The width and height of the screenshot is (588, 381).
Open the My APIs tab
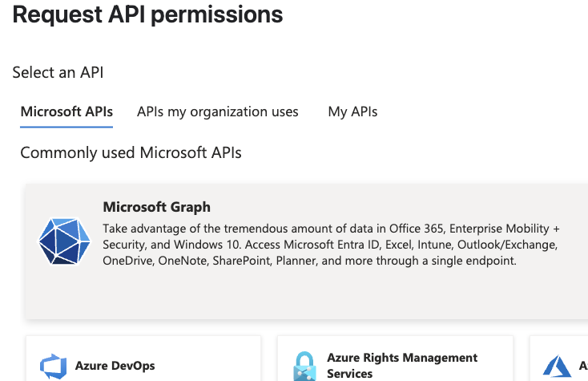tap(352, 111)
